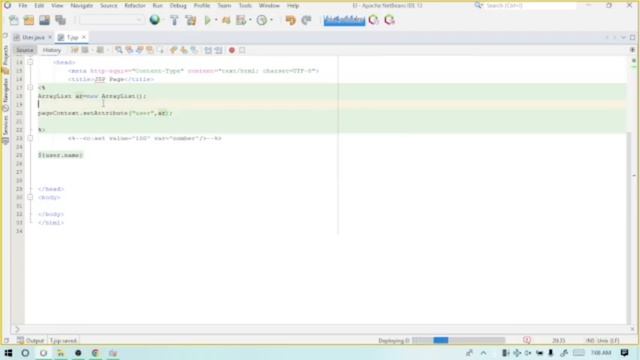The image size is (640, 360).
Task: Open the Output window button
Action: pos(31,340)
